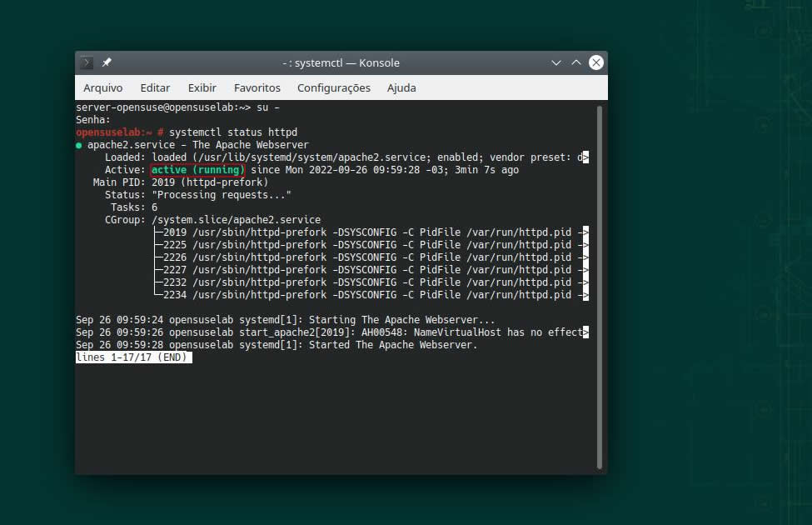Select the Exibir menu
Image resolution: width=812 pixels, height=525 pixels.
pyautogui.click(x=202, y=87)
